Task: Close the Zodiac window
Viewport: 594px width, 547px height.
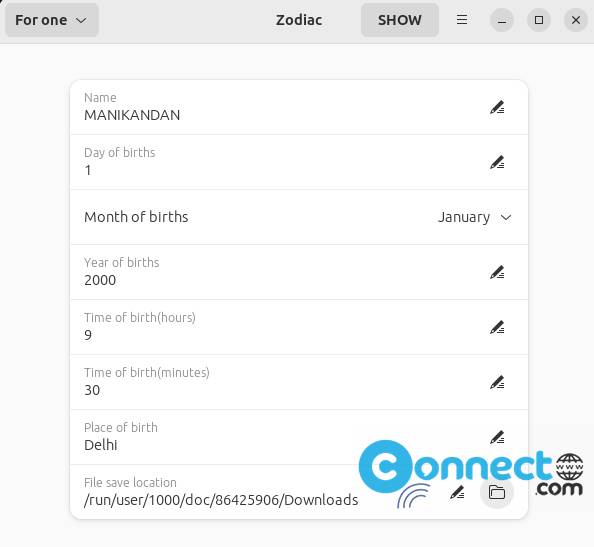Action: 576,20
